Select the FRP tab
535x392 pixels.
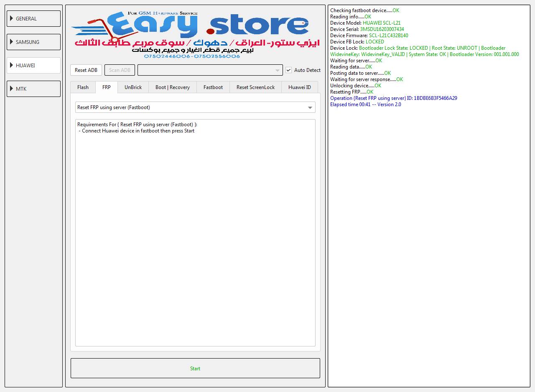[x=107, y=87]
